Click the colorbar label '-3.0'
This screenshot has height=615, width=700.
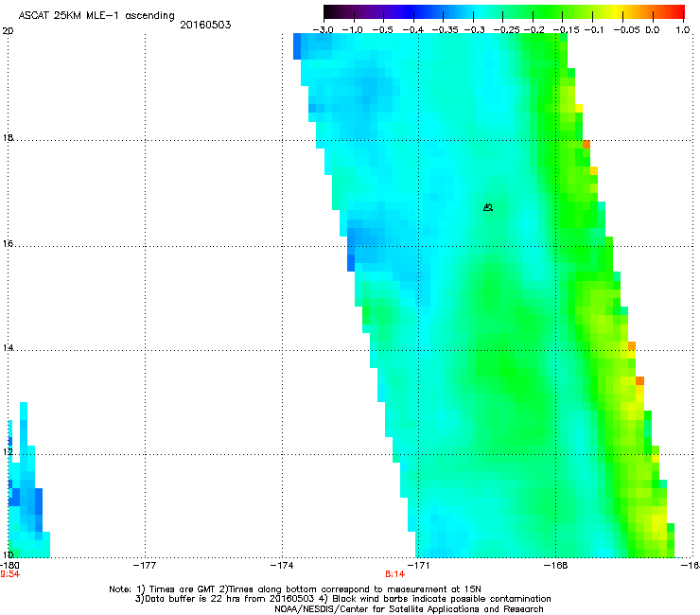pyautogui.click(x=323, y=30)
